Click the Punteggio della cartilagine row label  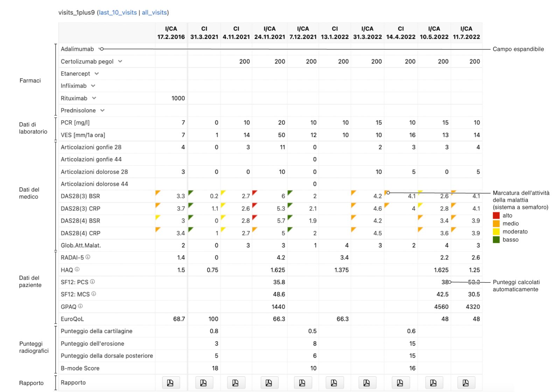coord(97,331)
